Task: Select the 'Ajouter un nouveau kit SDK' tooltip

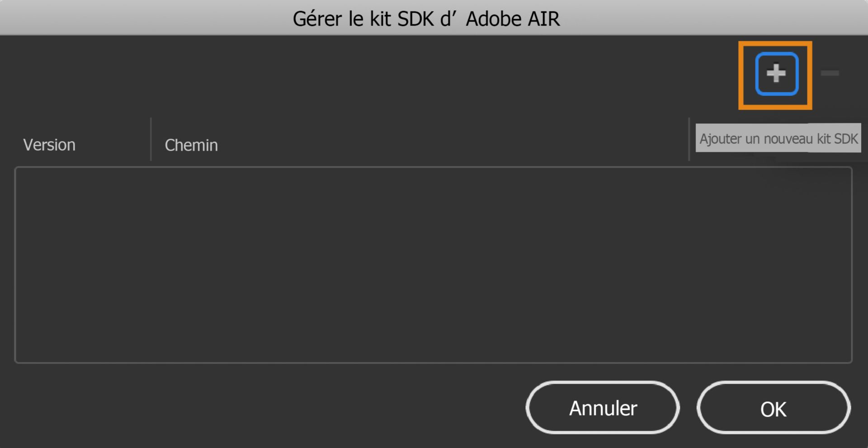Action: pos(778,138)
